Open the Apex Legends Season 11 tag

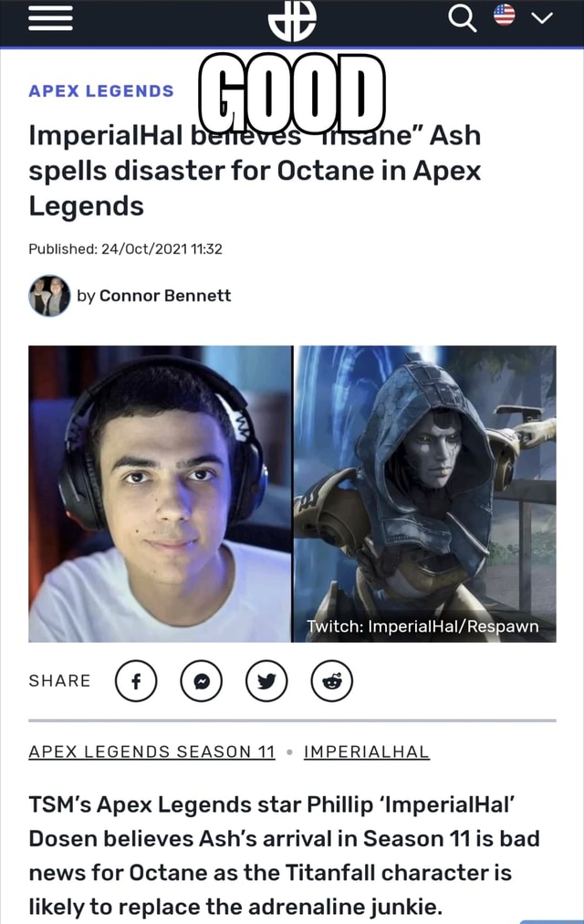151,752
